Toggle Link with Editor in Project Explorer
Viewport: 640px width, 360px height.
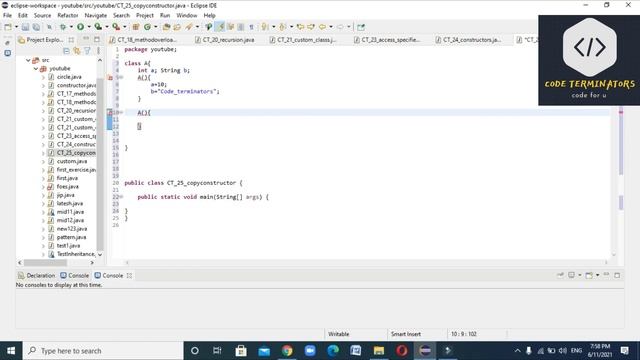click(x=77, y=51)
